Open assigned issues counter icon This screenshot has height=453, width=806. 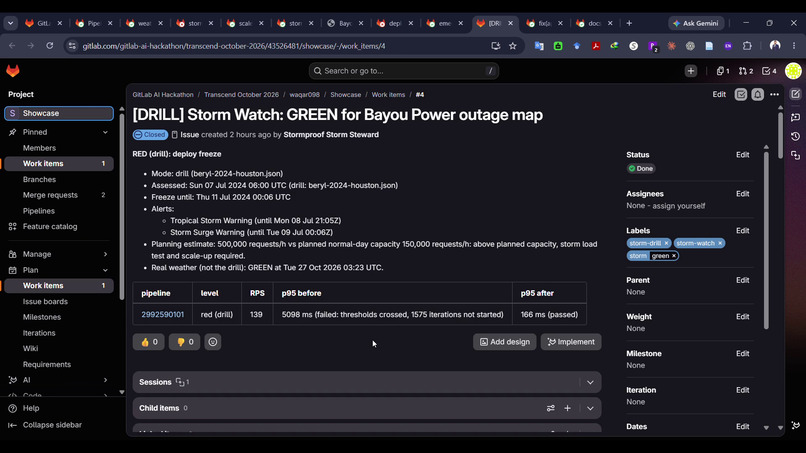click(x=723, y=71)
